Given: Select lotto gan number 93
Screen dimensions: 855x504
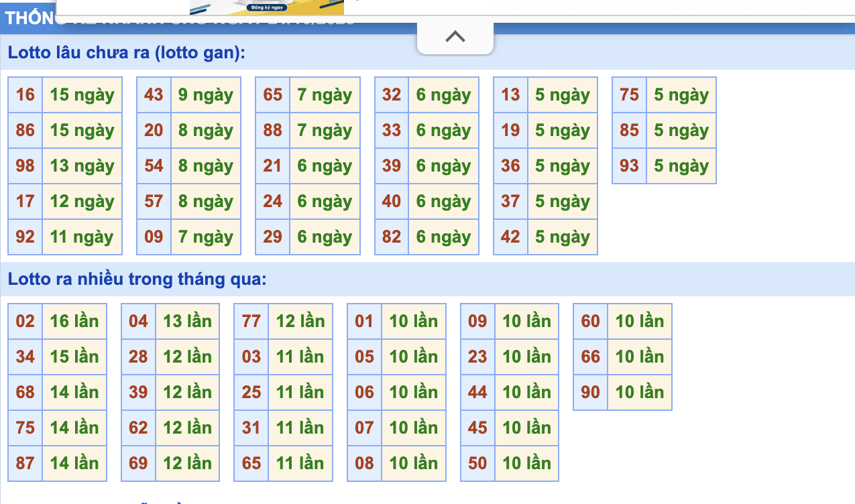Looking at the screenshot, I should click(629, 166).
